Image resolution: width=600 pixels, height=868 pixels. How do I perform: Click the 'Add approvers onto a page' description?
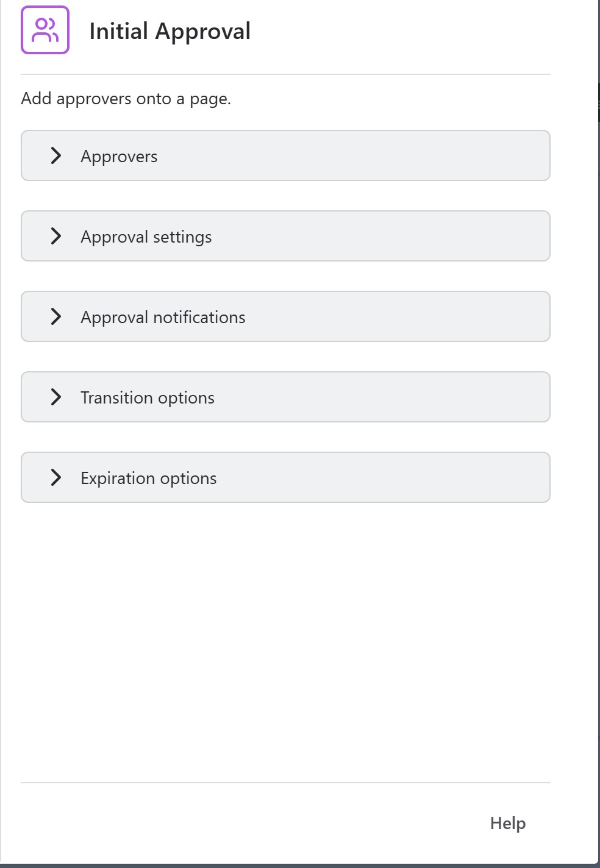coord(126,98)
